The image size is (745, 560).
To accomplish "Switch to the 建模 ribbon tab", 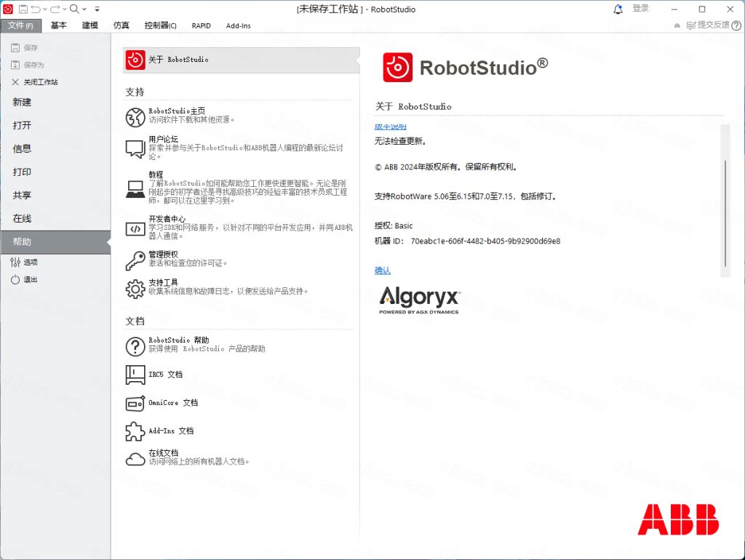I will (89, 25).
